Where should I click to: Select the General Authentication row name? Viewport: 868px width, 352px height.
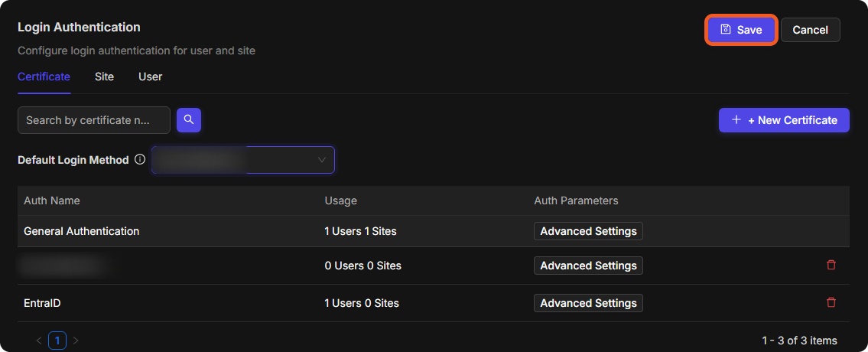81,231
